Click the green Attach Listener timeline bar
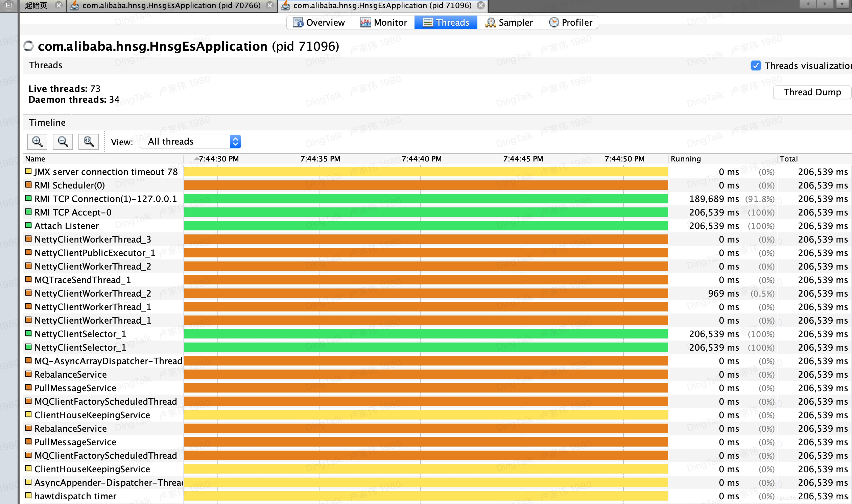Screen dimensions: 852x504 [x=425, y=226]
